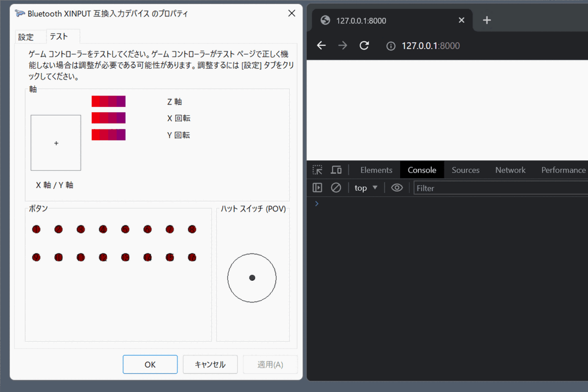Open the Network panel
588x392 pixels.
(x=510, y=170)
